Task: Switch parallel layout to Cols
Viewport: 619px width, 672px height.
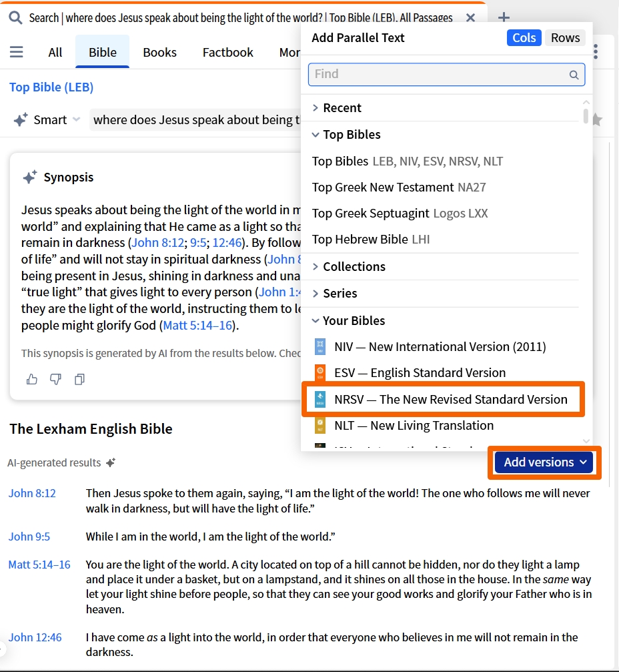Action: (524, 38)
